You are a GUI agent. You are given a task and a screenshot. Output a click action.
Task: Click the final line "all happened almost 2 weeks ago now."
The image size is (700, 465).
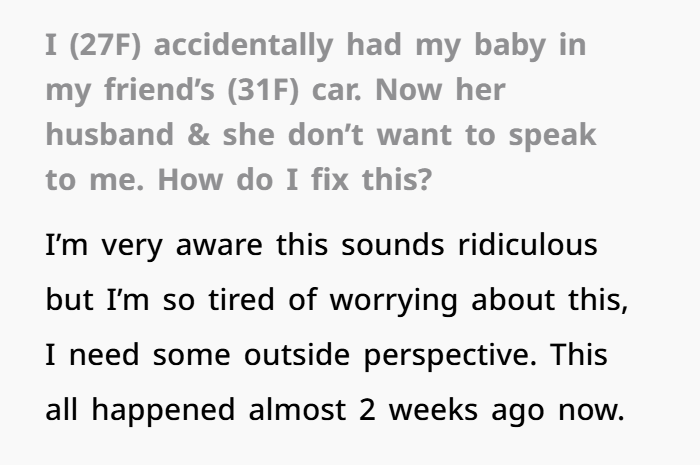(x=334, y=410)
